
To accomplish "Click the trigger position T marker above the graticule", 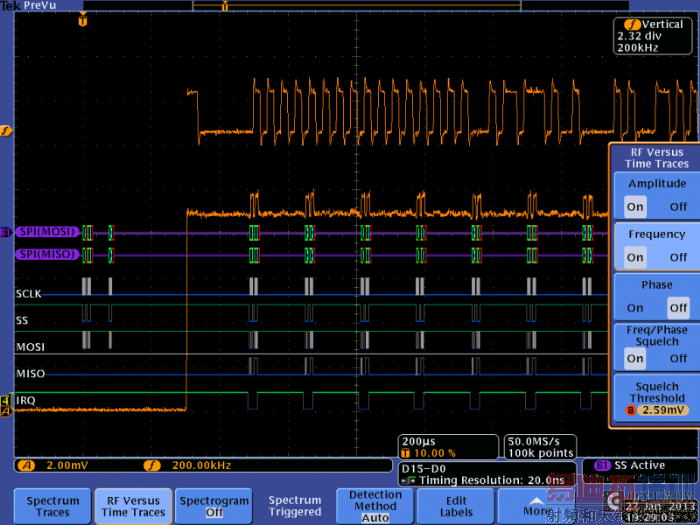I will [x=83, y=20].
